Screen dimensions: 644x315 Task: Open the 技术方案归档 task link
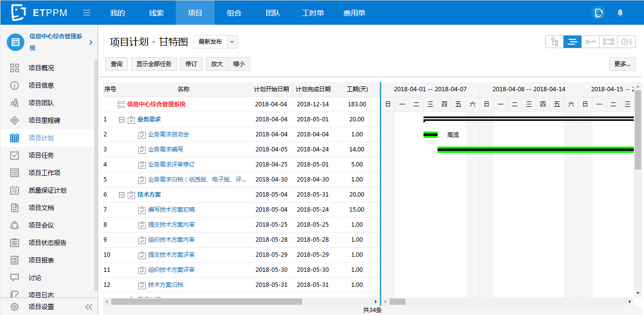tap(166, 285)
